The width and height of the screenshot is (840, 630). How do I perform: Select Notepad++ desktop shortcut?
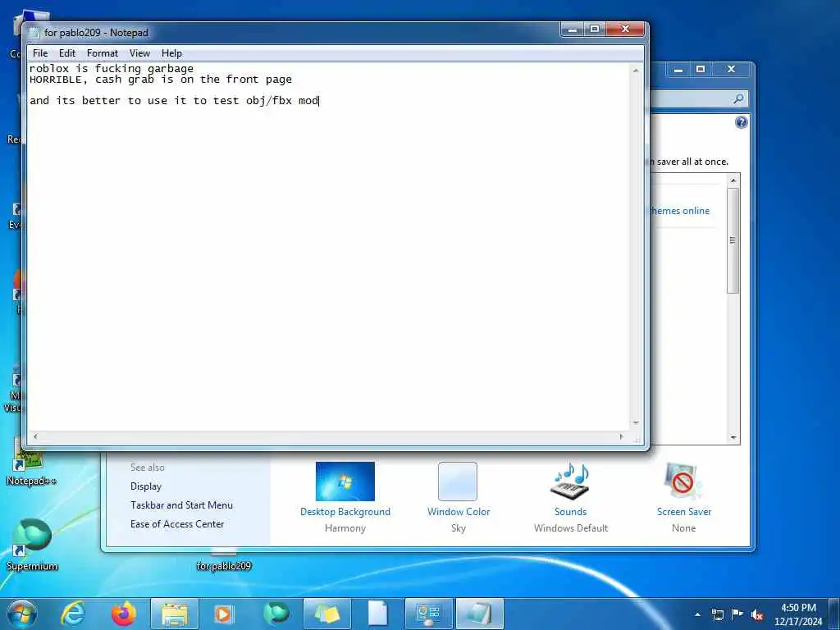pyautogui.click(x=30, y=463)
